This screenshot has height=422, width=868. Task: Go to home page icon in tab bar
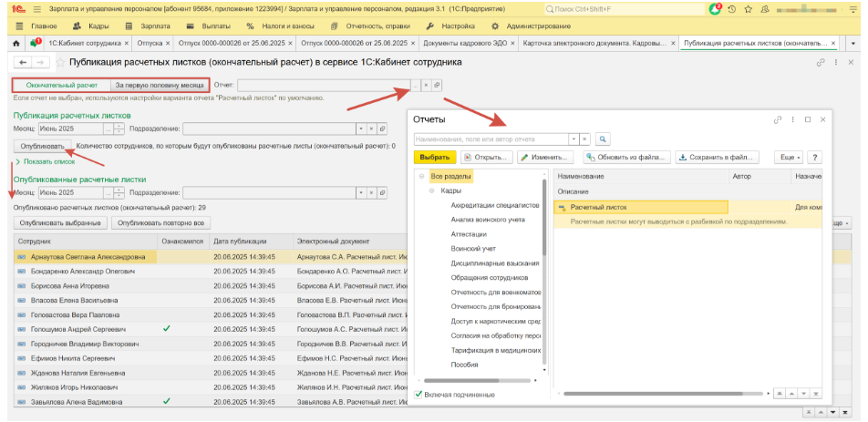(x=16, y=43)
